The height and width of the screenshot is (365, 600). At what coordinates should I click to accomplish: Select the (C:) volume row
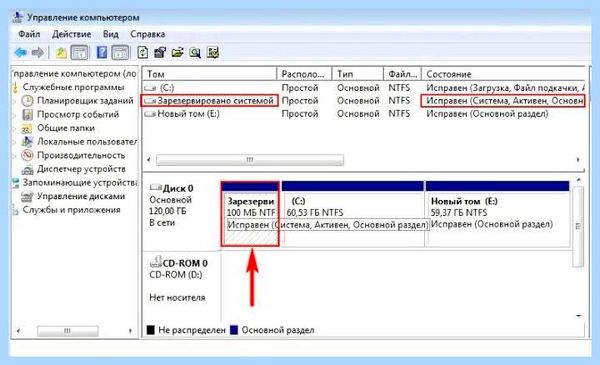[x=364, y=88]
